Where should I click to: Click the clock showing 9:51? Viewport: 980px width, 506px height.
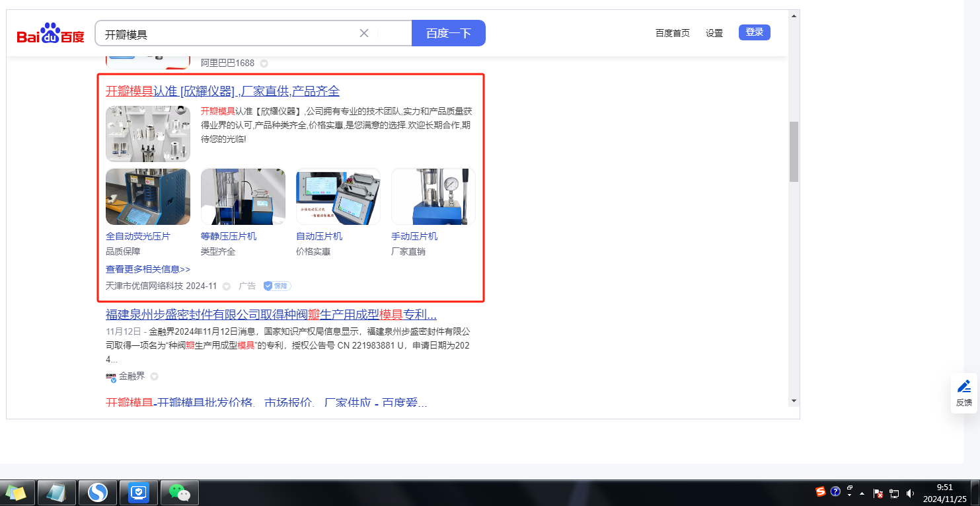tap(944, 493)
